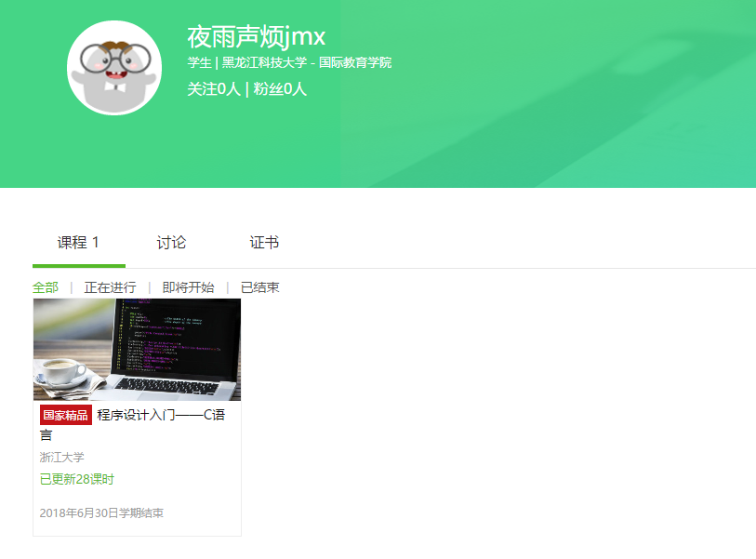This screenshot has height=559, width=756.
Task: Select the 全部 course filter
Action: pos(46,287)
